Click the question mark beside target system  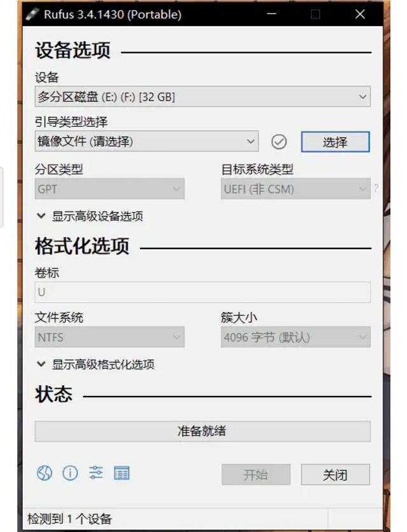point(376,188)
